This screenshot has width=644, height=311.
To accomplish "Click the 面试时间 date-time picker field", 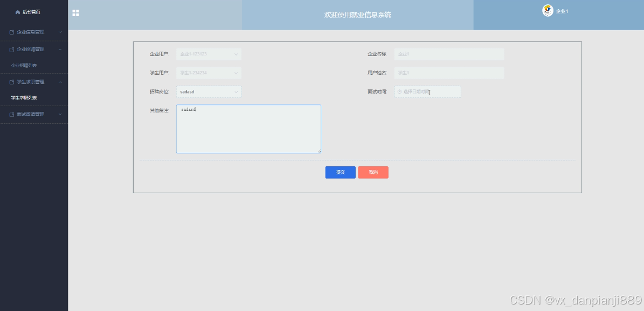I will pyautogui.click(x=427, y=92).
